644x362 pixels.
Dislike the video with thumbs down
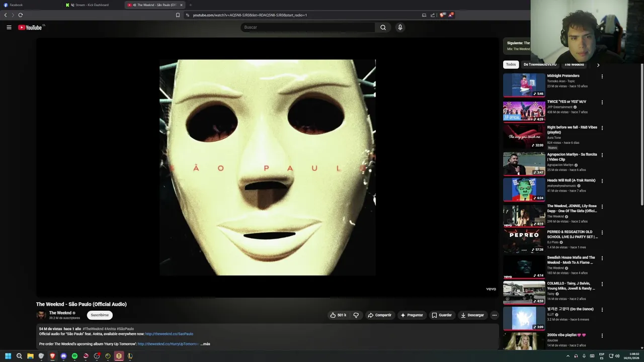tap(356, 315)
